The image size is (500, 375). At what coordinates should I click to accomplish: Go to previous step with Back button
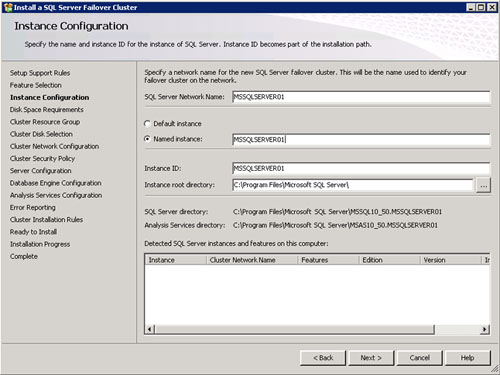coord(323,358)
